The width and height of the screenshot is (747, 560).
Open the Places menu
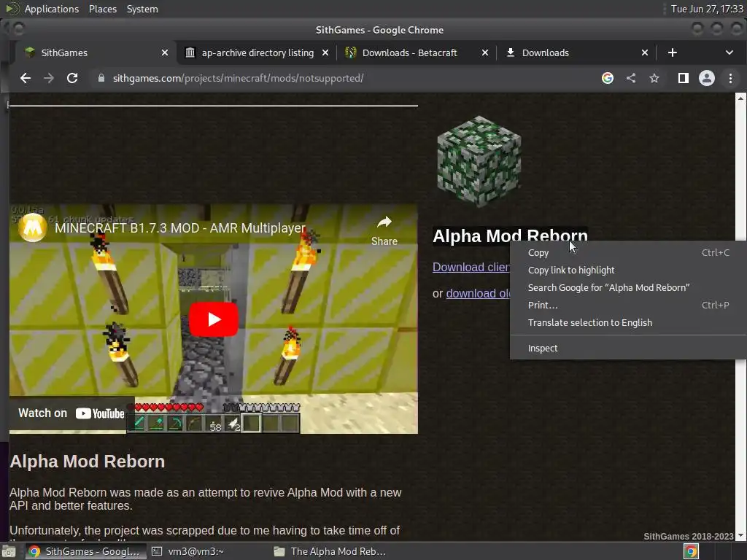pos(103,9)
